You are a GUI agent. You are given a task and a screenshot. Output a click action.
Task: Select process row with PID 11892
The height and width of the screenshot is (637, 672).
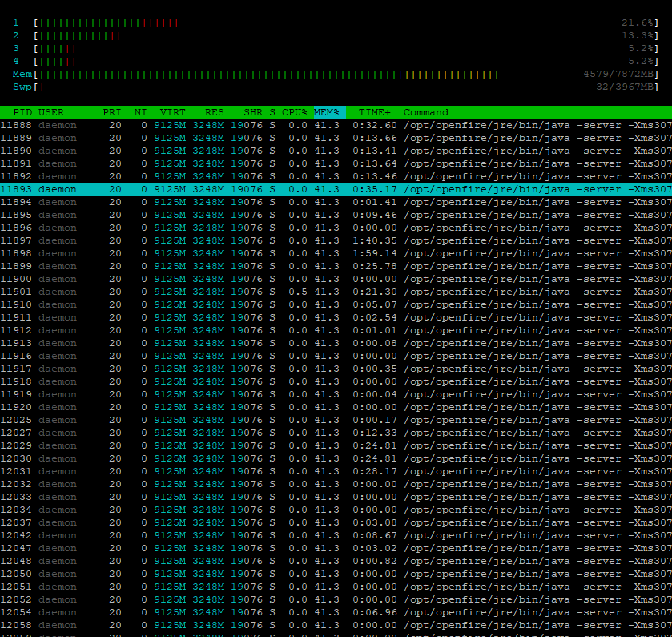[x=336, y=176]
